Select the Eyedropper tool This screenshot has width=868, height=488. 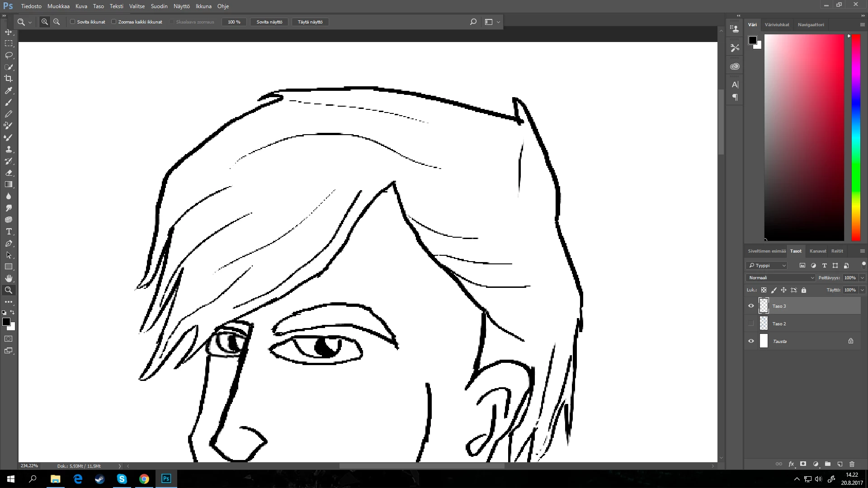pos(9,90)
